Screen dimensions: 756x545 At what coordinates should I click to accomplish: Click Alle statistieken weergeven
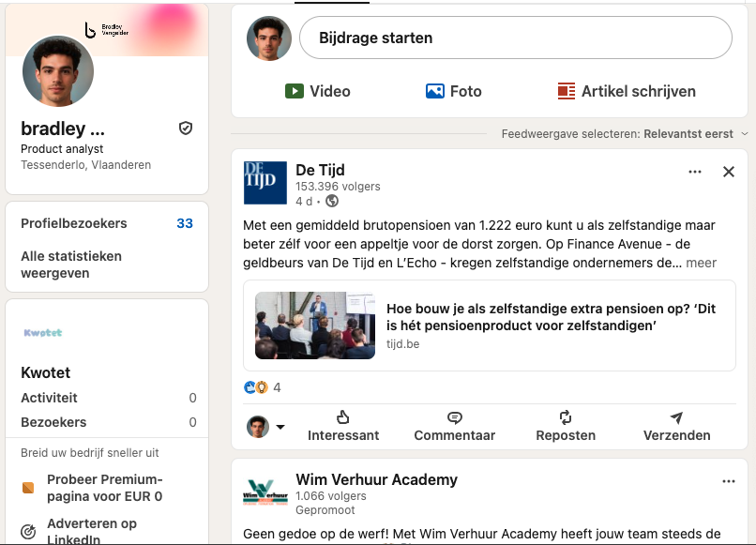click(x=71, y=265)
